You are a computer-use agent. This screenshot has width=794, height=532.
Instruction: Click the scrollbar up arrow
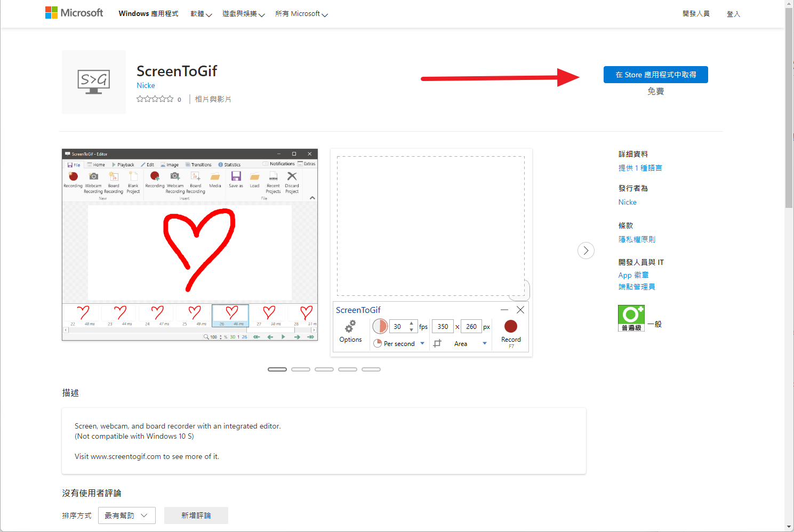(x=789, y=4)
